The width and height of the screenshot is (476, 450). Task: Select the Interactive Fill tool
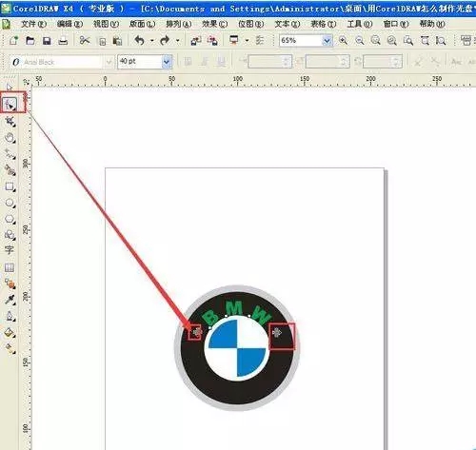(10, 348)
